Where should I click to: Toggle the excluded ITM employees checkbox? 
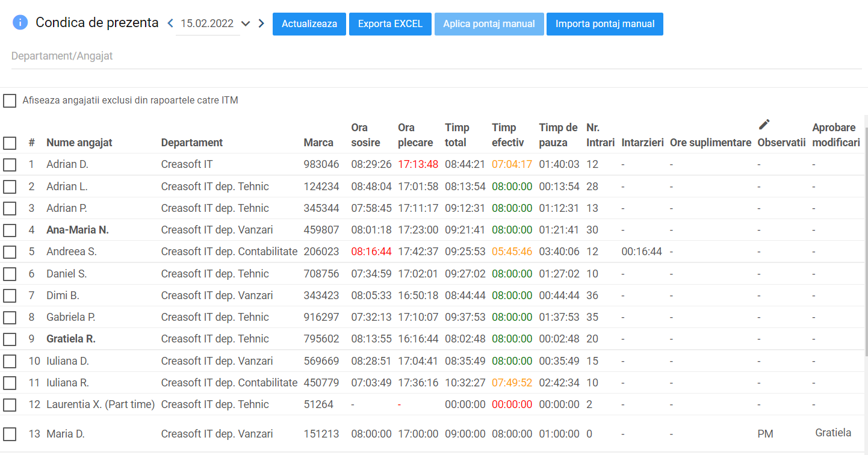point(10,101)
